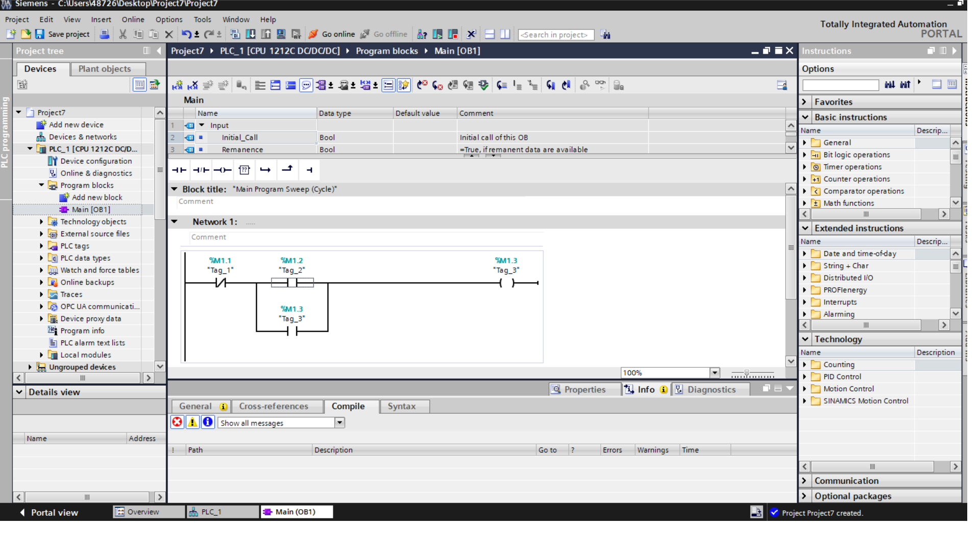Insert a normally open contact
The width and height of the screenshot is (980, 551).
point(179,170)
